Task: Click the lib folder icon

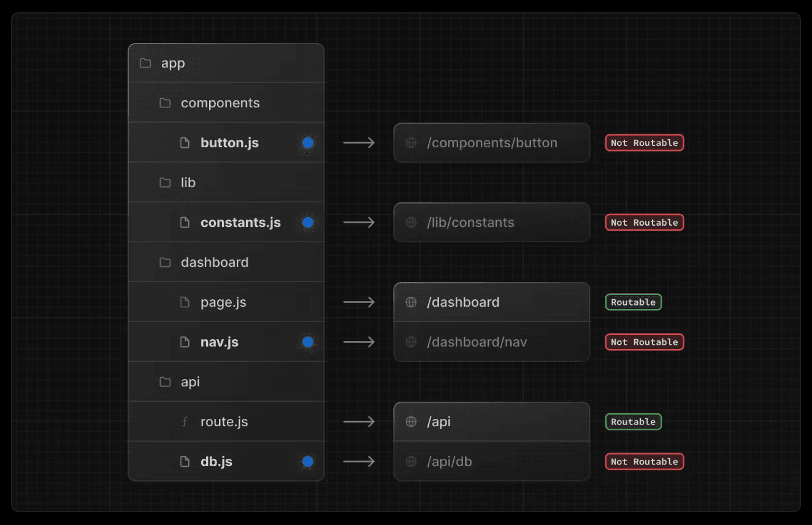Action: click(165, 183)
